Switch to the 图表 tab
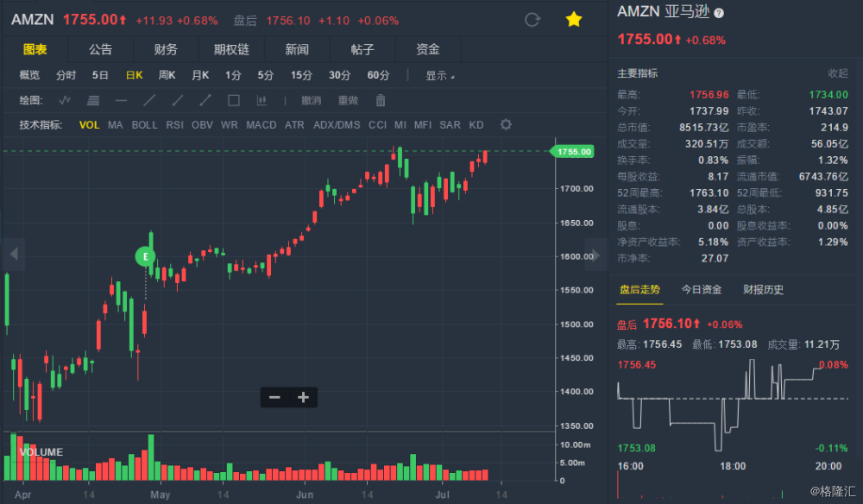Image resolution: width=863 pixels, height=504 pixels. click(35, 49)
